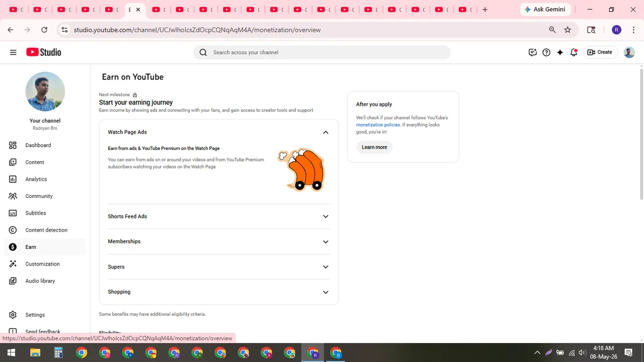Image resolution: width=644 pixels, height=362 pixels.
Task: Open the notifications bell
Action: 574,53
